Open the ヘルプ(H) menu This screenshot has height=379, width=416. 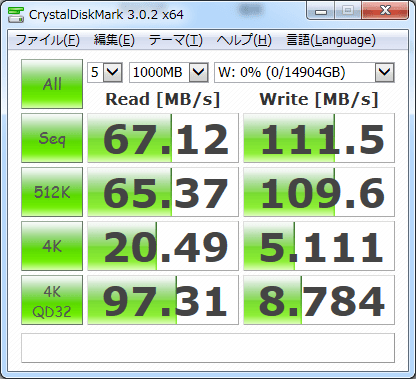(244, 40)
